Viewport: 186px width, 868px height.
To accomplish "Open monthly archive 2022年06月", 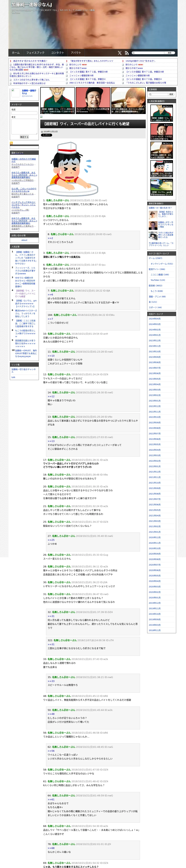I will coord(155,439).
